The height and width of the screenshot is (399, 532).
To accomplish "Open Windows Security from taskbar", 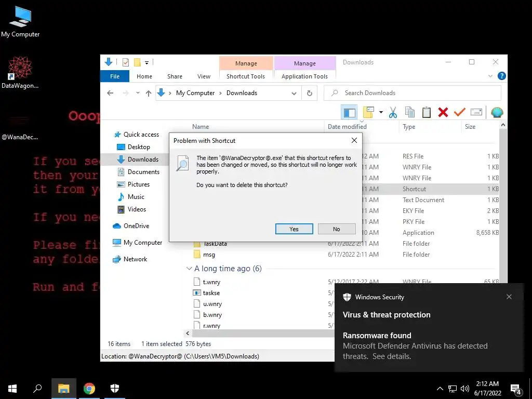I will pos(115,389).
